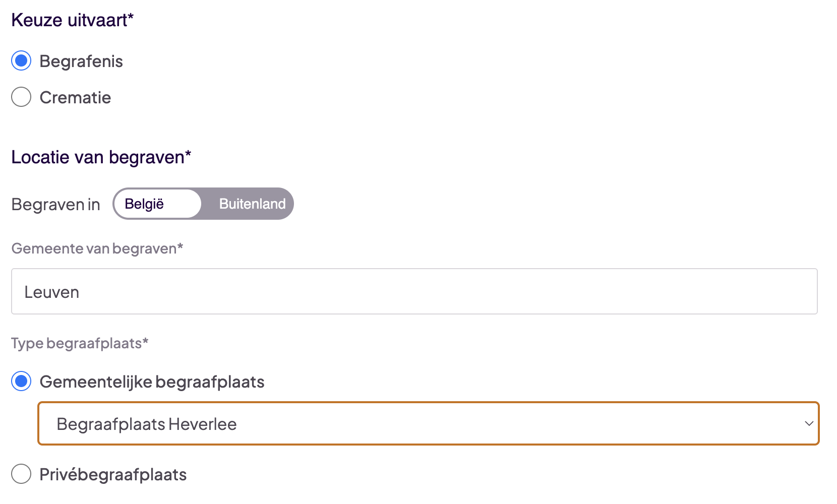Click the Leuven value text
The height and width of the screenshot is (504, 837).
pos(52,292)
